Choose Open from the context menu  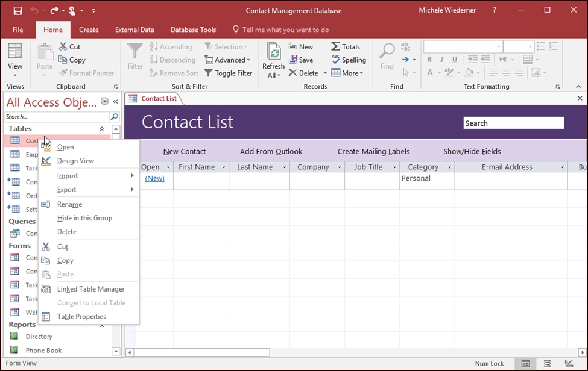(x=89, y=147)
